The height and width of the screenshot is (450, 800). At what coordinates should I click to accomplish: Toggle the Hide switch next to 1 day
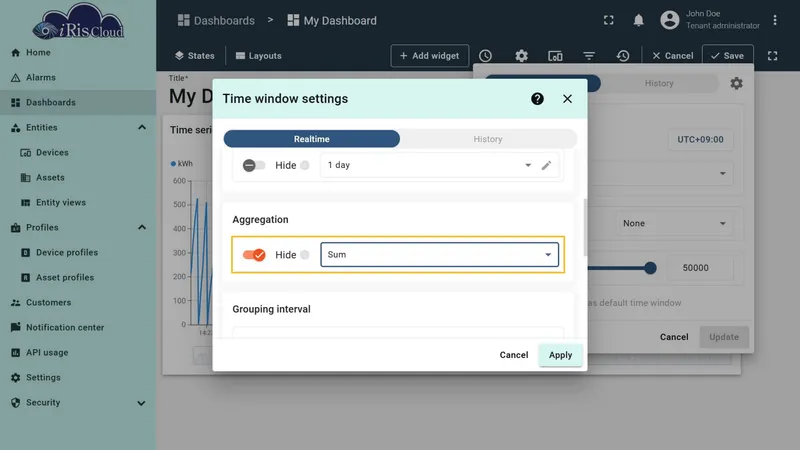point(254,165)
